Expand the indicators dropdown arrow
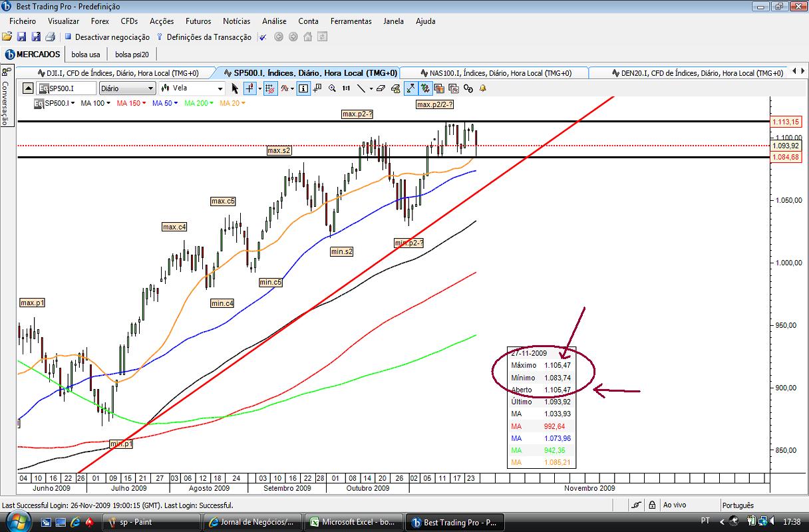This screenshot has width=809, height=532. pos(293,88)
